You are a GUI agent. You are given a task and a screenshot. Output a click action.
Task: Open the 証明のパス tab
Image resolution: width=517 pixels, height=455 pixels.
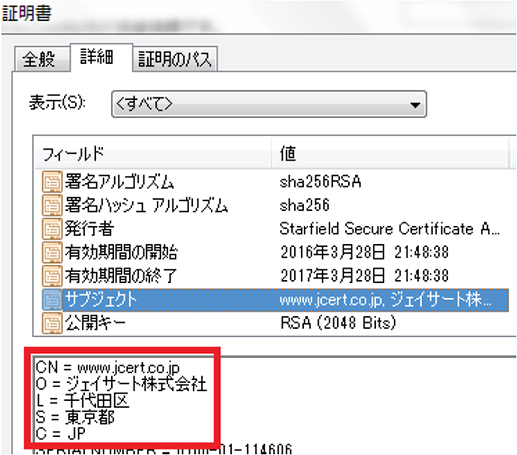175,59
